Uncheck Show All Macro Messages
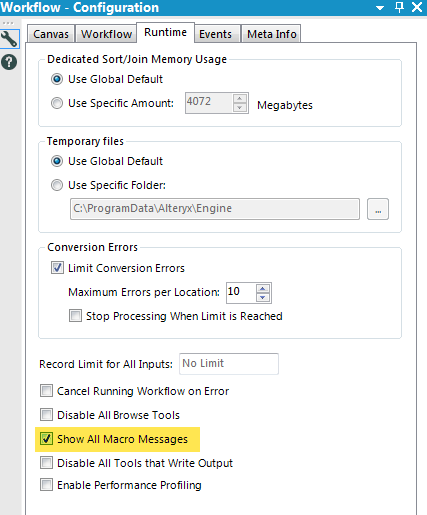The image size is (427, 515). 46,439
